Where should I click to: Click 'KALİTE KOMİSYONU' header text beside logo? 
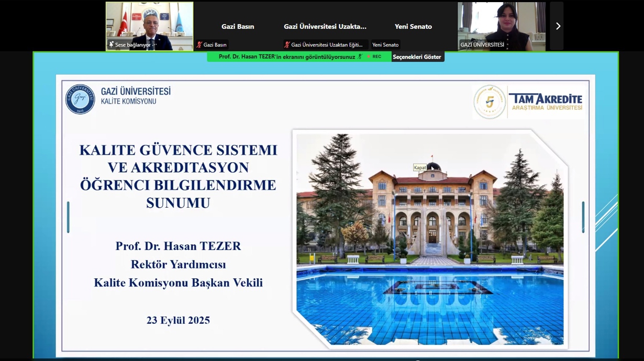click(x=129, y=101)
